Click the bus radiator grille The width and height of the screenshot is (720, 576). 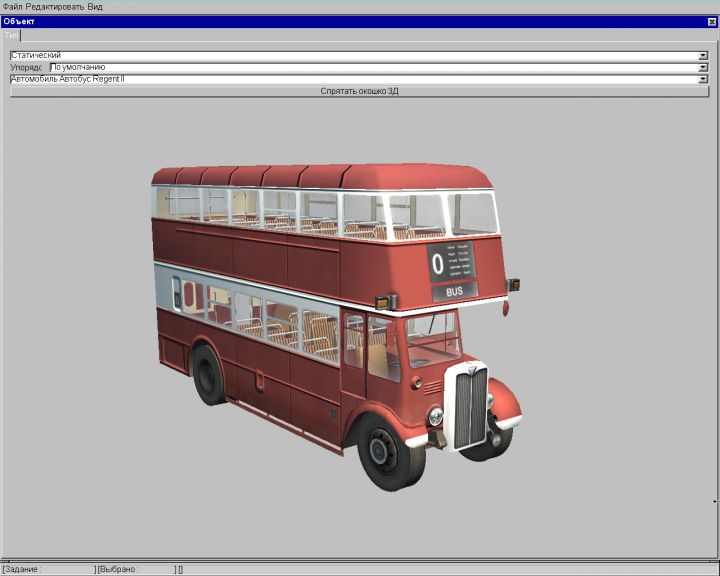pos(470,407)
